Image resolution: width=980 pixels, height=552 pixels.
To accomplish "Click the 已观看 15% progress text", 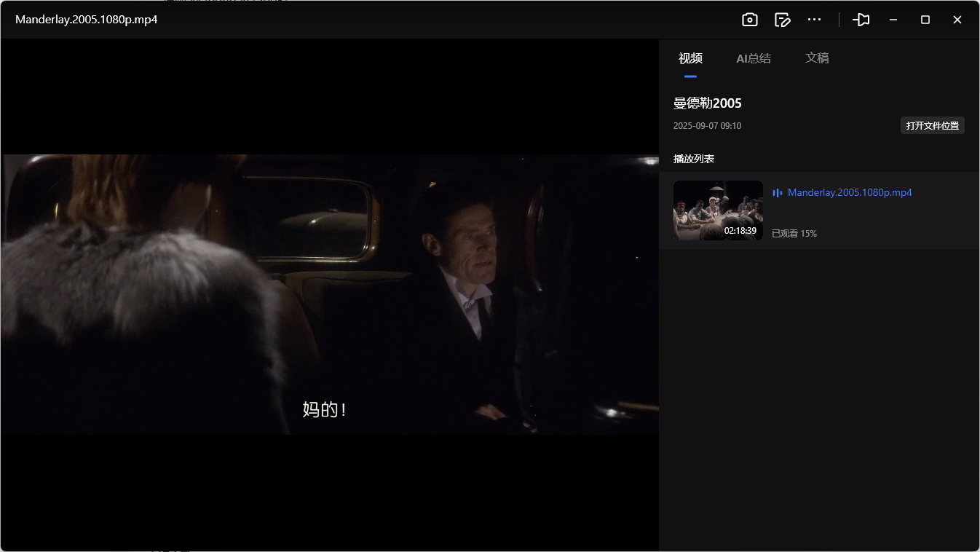I will [794, 234].
